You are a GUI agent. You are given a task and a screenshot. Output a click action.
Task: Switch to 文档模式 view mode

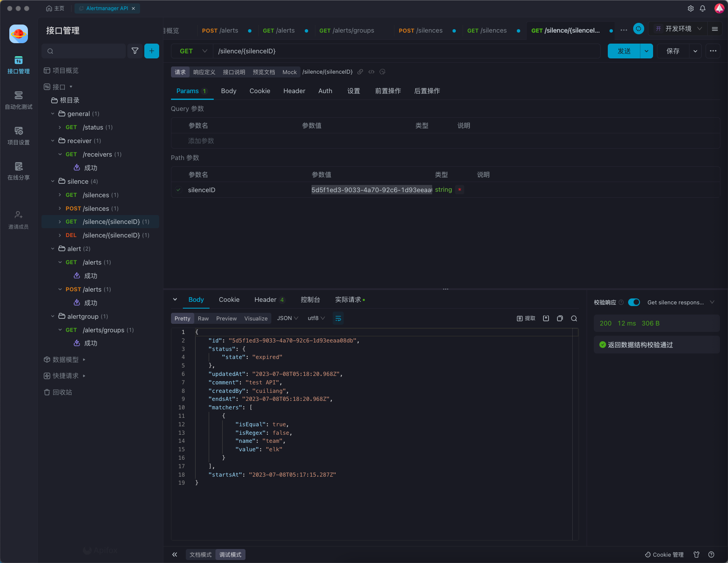pyautogui.click(x=201, y=555)
